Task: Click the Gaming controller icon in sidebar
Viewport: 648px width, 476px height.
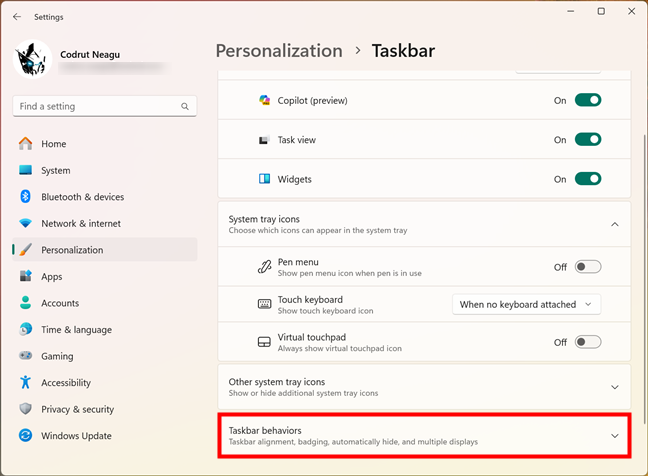Action: (26, 356)
